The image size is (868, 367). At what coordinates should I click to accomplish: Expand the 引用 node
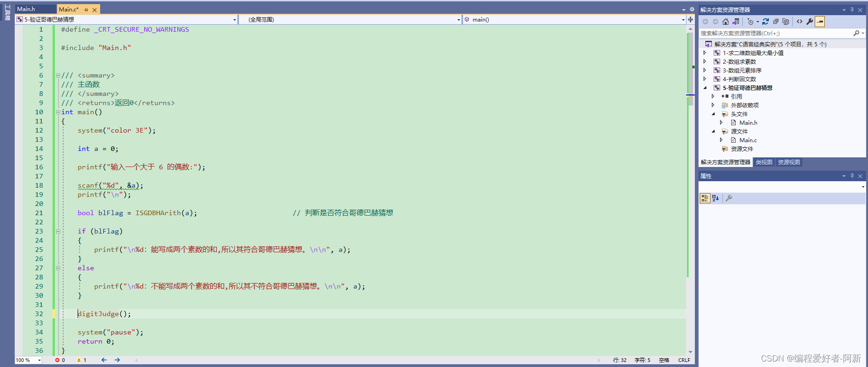click(713, 96)
